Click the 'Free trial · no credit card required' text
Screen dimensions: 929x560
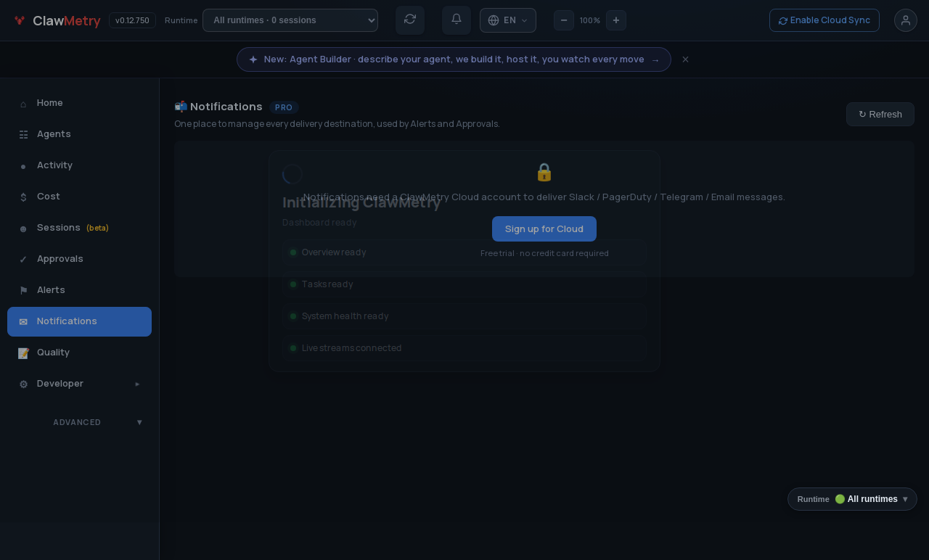[x=544, y=253]
